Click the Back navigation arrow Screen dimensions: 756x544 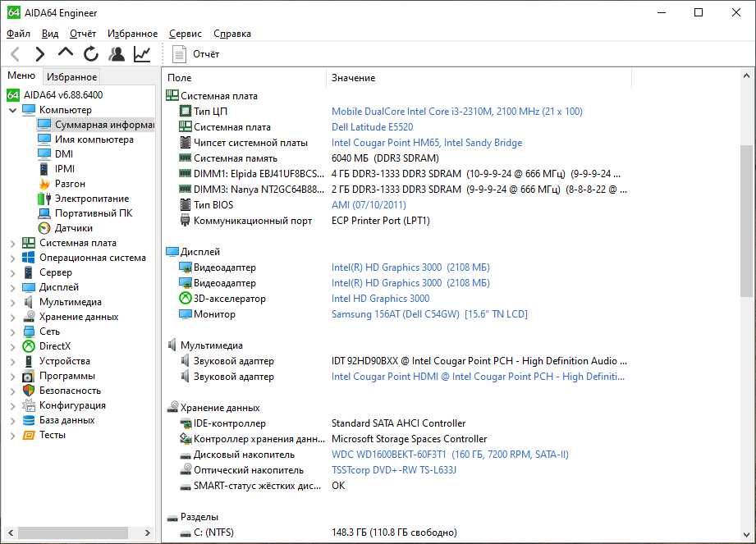15,54
